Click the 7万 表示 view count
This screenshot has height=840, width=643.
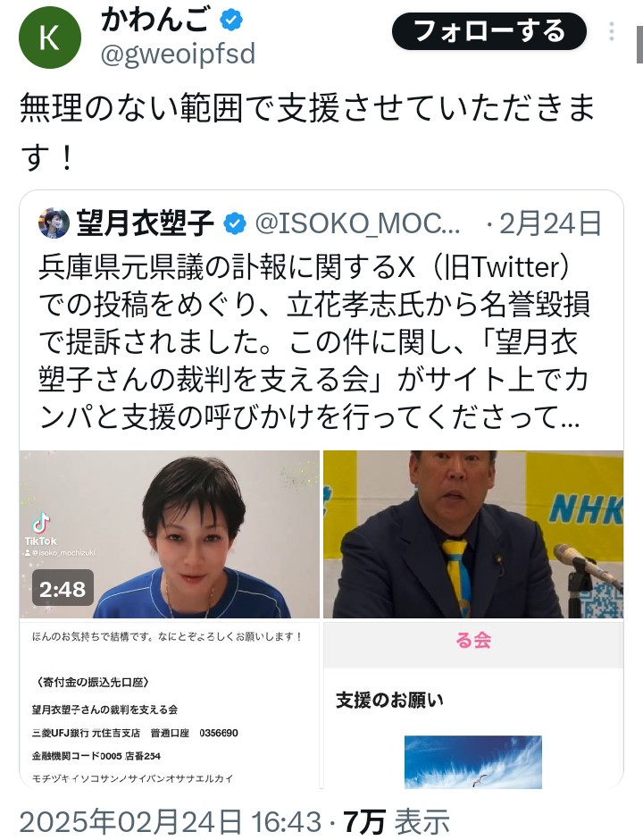pos(397,822)
